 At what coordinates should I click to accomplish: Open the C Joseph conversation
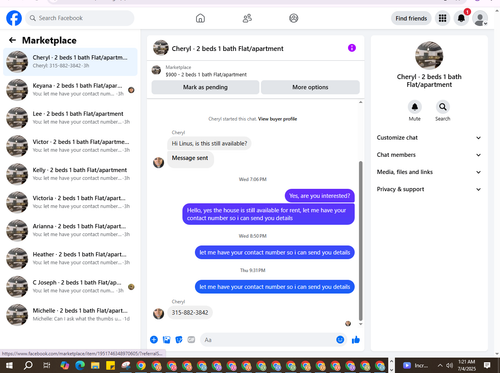pyautogui.click(x=70, y=286)
